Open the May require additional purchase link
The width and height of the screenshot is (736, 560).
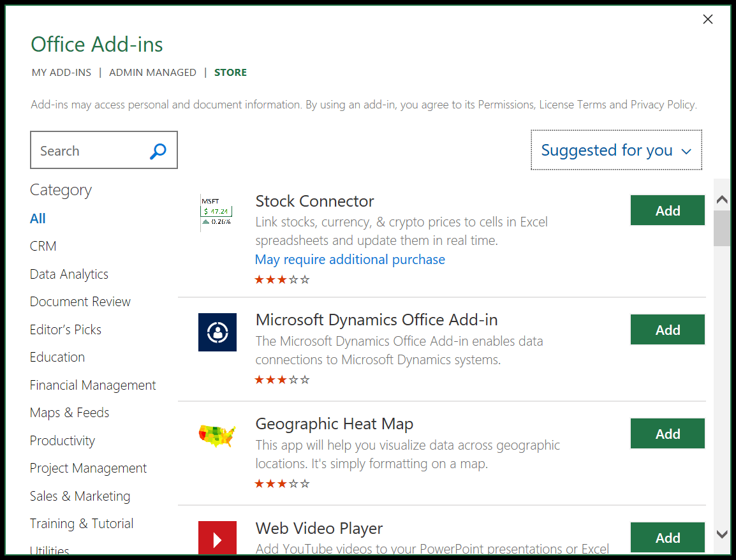(350, 260)
